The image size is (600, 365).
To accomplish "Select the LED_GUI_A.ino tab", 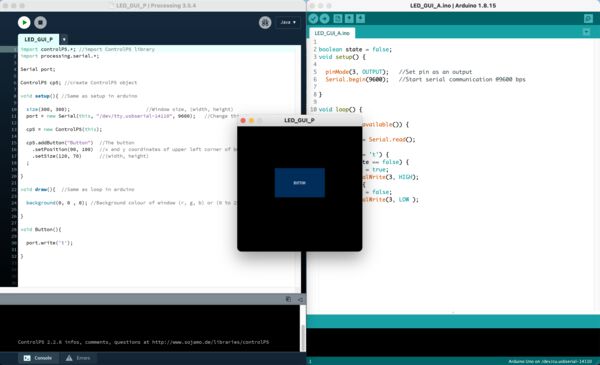I will (x=332, y=33).
